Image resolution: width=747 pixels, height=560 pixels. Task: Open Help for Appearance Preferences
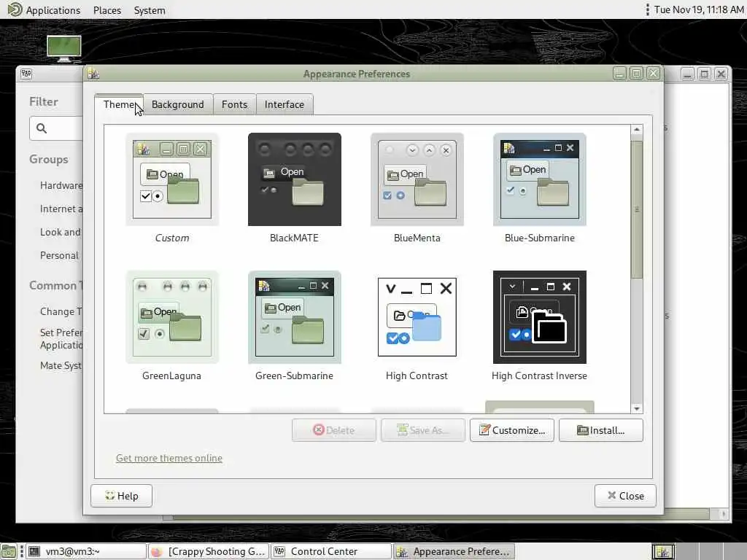click(x=122, y=496)
